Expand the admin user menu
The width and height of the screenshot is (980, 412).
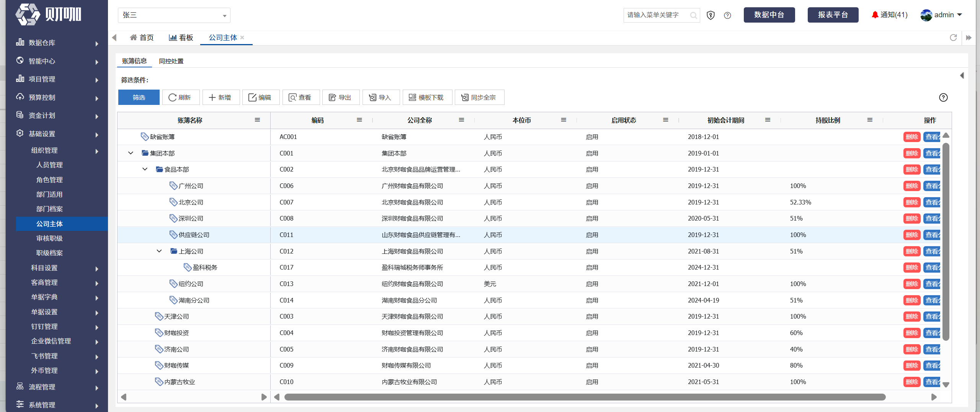(941, 15)
